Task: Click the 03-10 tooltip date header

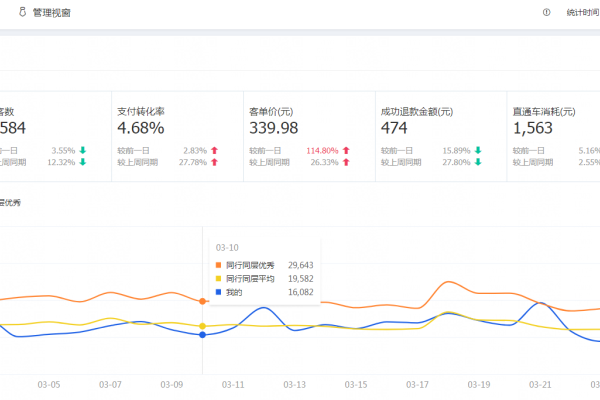Action: tap(227, 248)
